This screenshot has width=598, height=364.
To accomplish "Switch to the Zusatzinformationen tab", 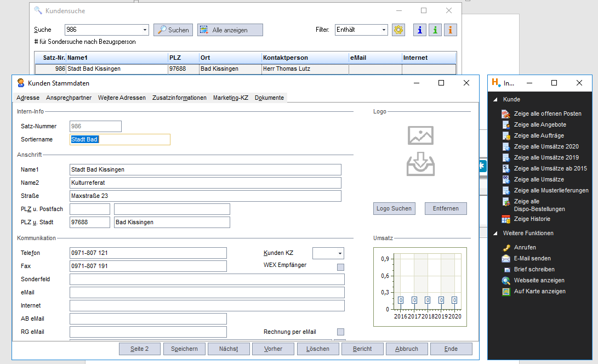I will tap(179, 98).
